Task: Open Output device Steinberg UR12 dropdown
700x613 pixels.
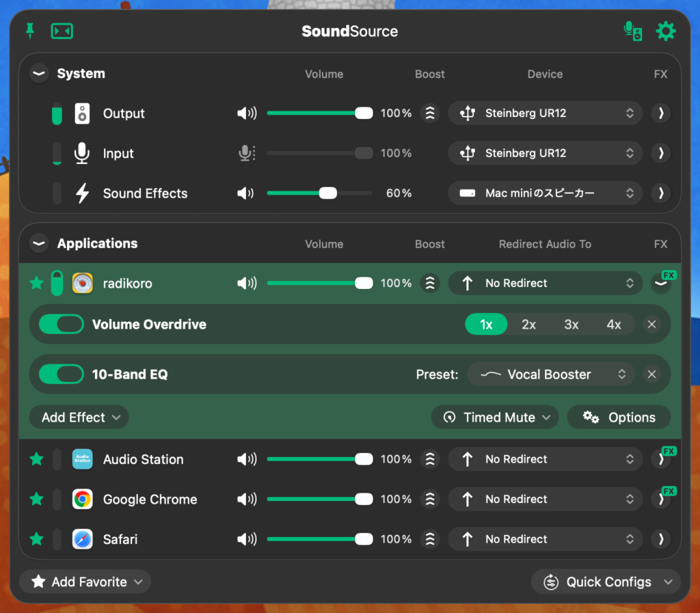Action: click(x=545, y=113)
